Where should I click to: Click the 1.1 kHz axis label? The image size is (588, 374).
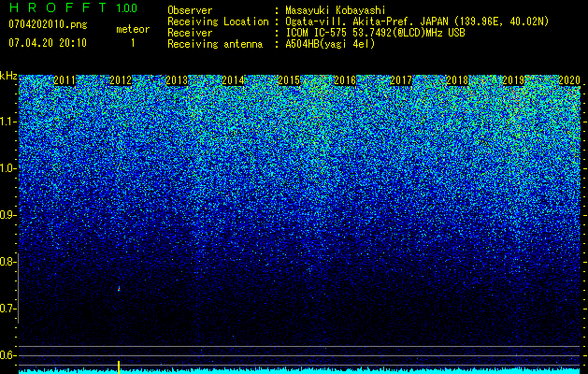click(7, 122)
